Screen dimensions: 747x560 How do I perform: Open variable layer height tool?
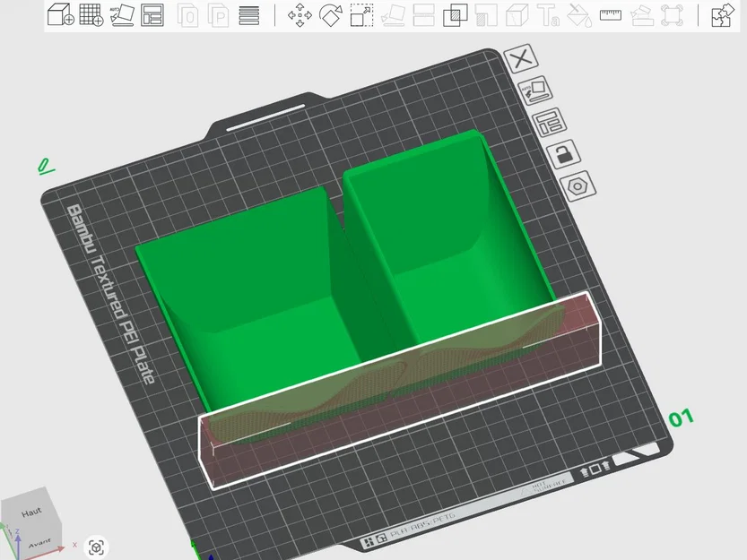249,15
